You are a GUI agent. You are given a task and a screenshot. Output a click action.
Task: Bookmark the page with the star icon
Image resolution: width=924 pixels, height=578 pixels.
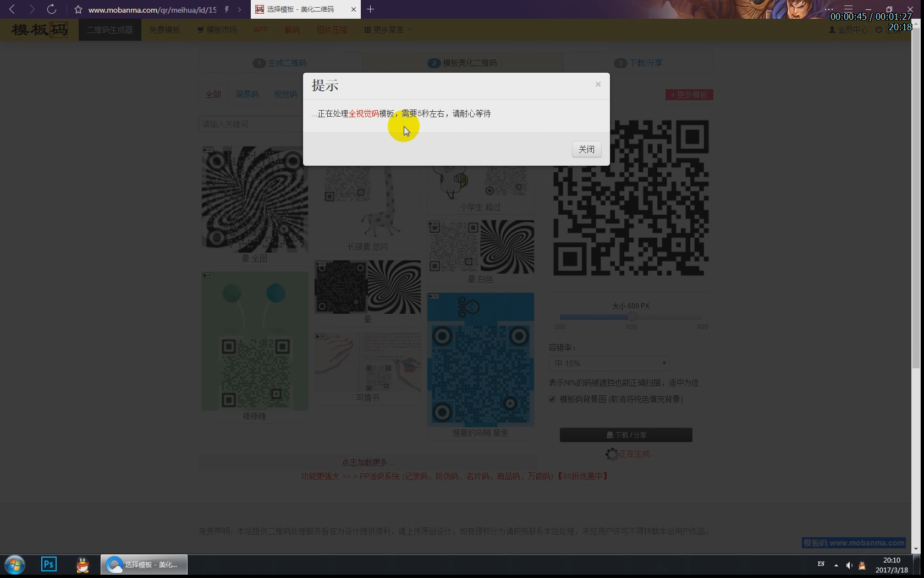tap(78, 9)
